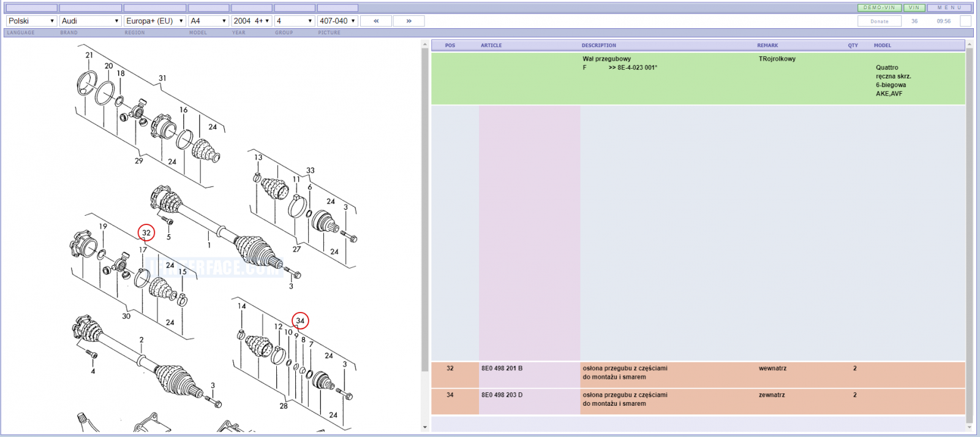Open the Picture dropdown showing 407-040
Viewport: 980px width, 437px height.
(337, 21)
